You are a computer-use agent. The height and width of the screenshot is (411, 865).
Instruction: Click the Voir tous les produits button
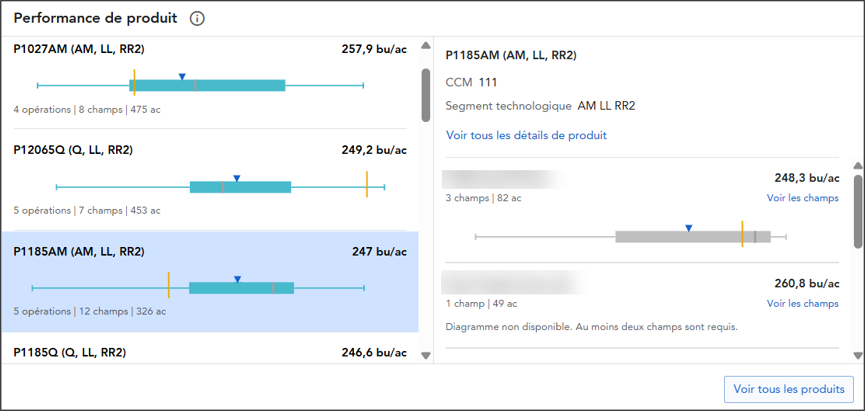point(789,389)
